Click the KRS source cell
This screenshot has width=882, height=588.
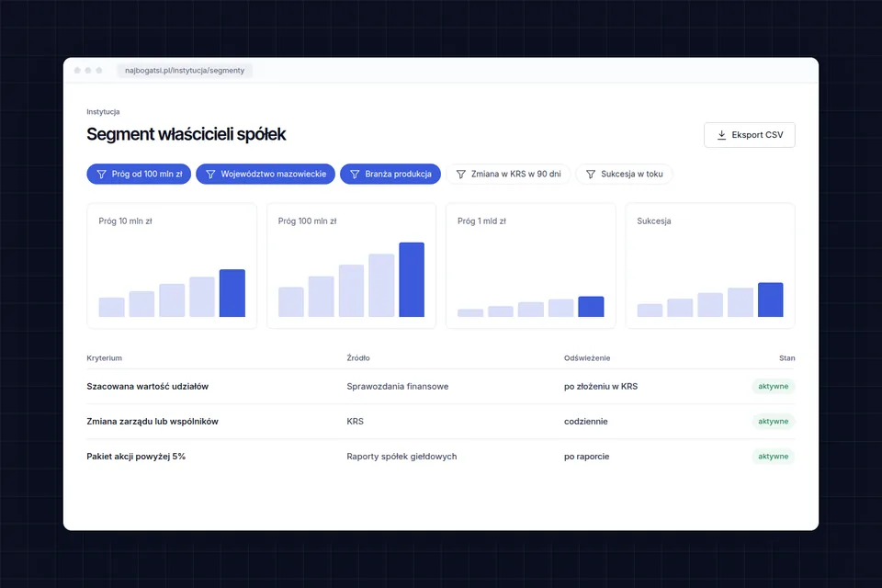tap(355, 422)
